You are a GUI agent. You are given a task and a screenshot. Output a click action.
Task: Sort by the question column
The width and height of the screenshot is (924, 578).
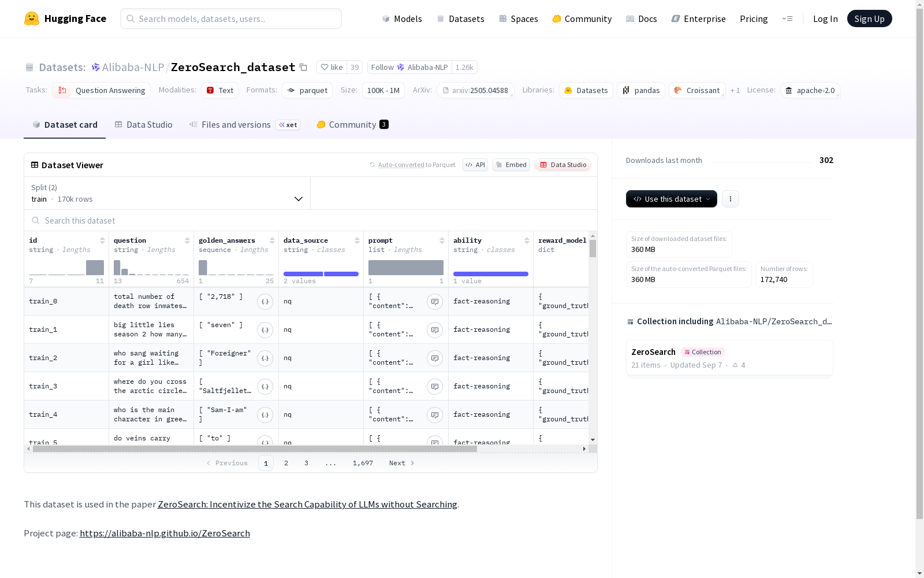187,240
